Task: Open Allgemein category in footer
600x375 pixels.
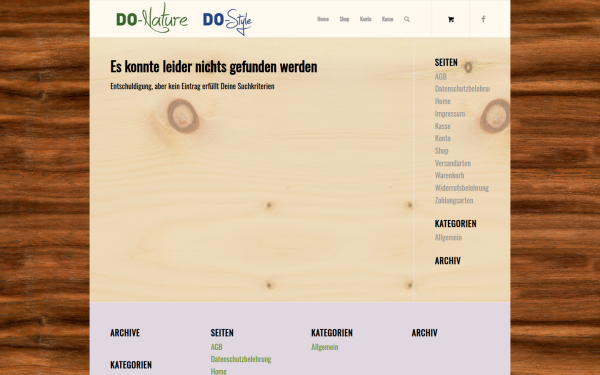Action: click(325, 347)
